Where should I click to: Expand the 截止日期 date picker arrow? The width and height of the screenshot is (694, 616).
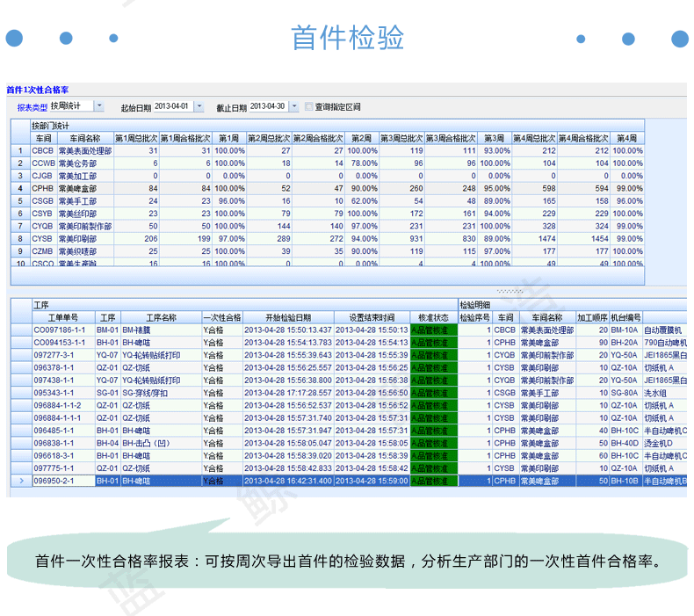(x=294, y=106)
